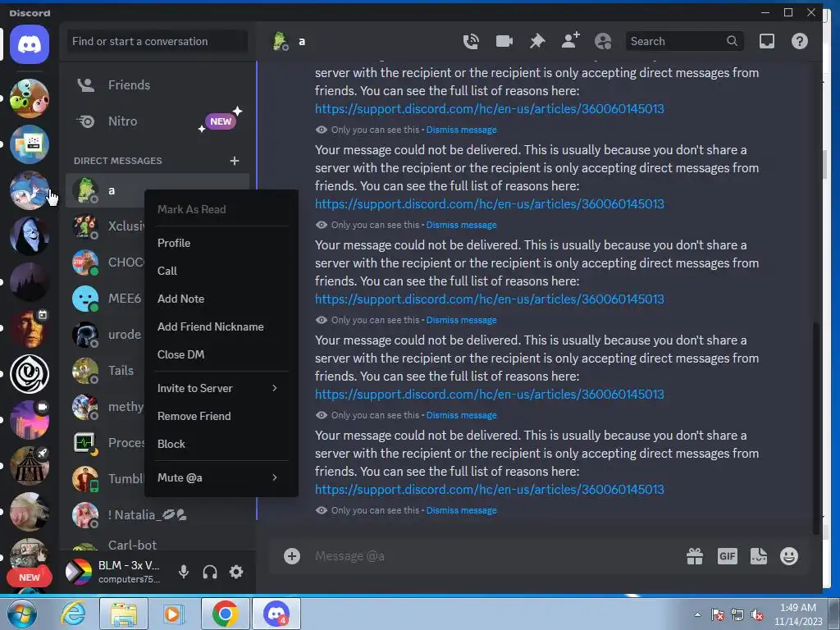Open Action Center flag tray icon
This screenshot has width=840, height=630.
click(718, 614)
